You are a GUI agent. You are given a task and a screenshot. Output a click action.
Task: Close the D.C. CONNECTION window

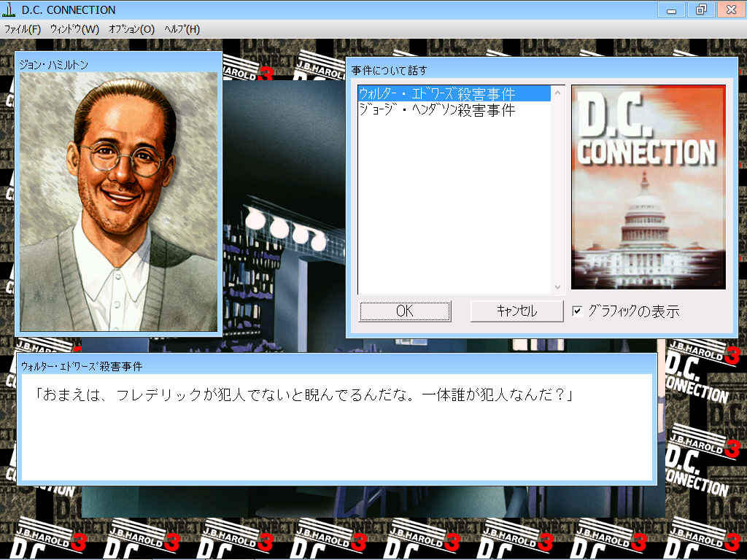click(731, 10)
